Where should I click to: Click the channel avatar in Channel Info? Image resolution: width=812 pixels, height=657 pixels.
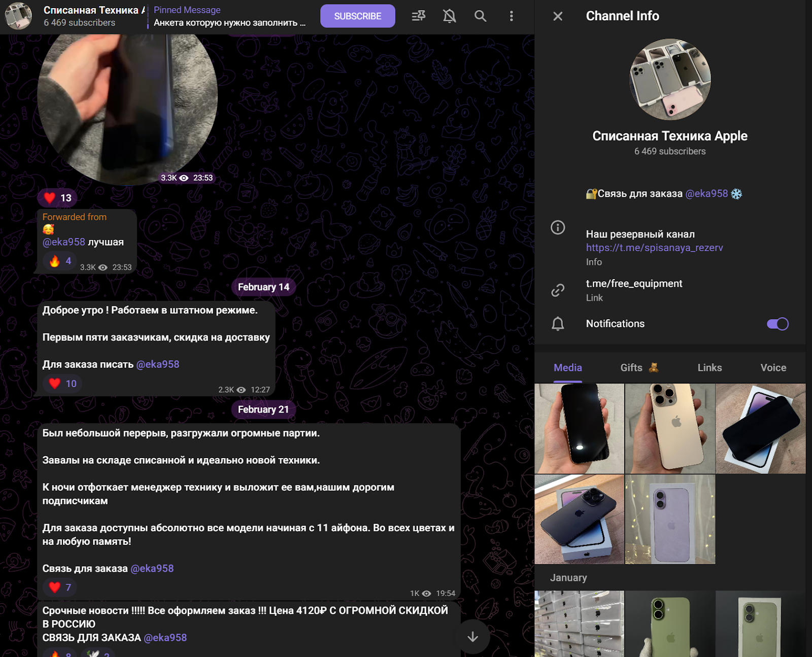click(670, 80)
